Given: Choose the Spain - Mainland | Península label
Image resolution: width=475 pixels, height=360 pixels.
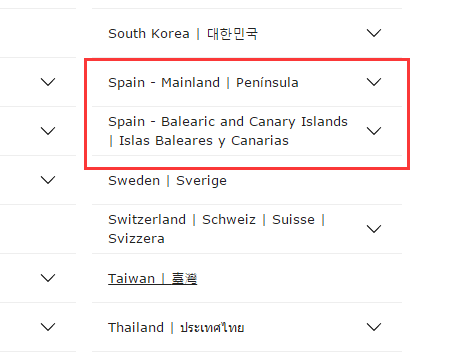Looking at the screenshot, I should coord(203,82).
